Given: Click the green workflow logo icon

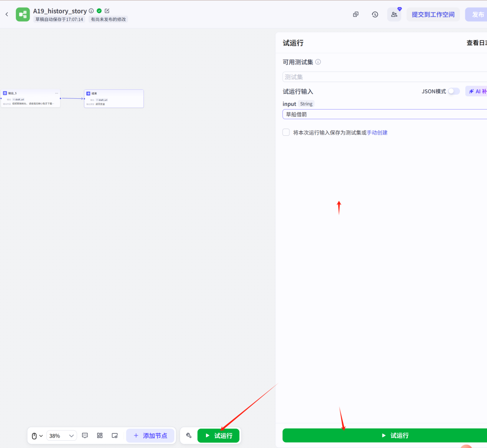Looking at the screenshot, I should click(23, 14).
